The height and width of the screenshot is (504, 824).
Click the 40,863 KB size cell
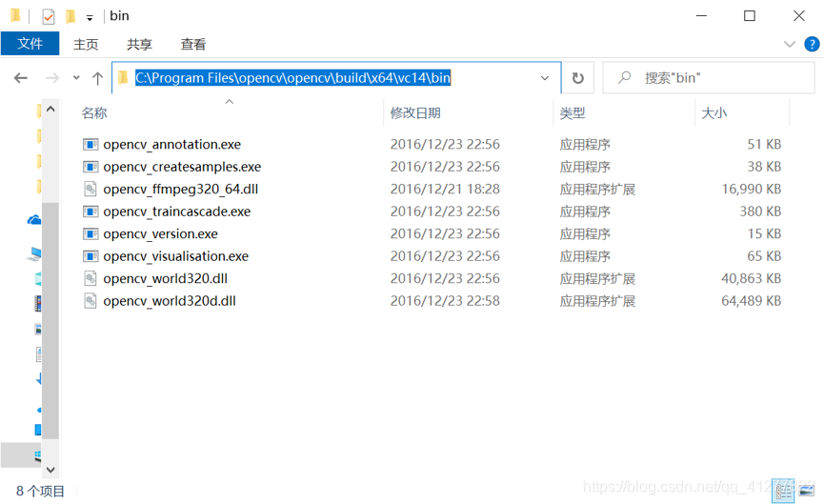click(x=752, y=278)
